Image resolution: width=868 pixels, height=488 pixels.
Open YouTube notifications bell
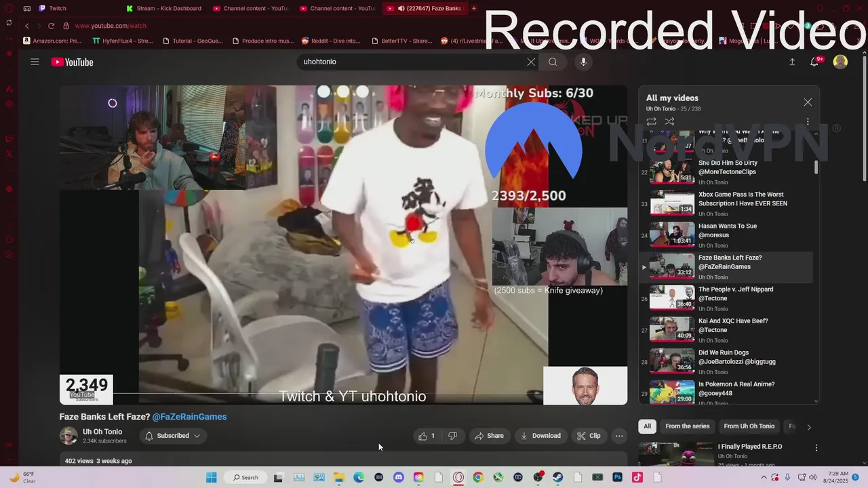point(816,62)
